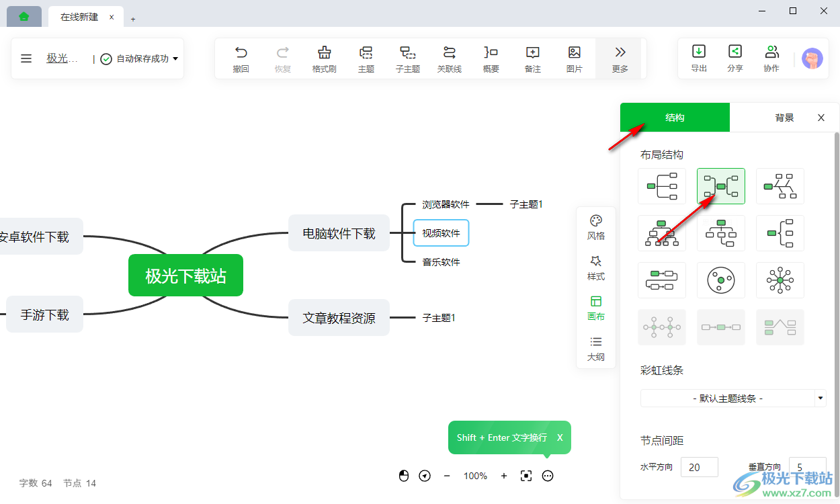This screenshot has height=504, width=840.
Task: Close the 在线新建 tab
Action: (112, 17)
